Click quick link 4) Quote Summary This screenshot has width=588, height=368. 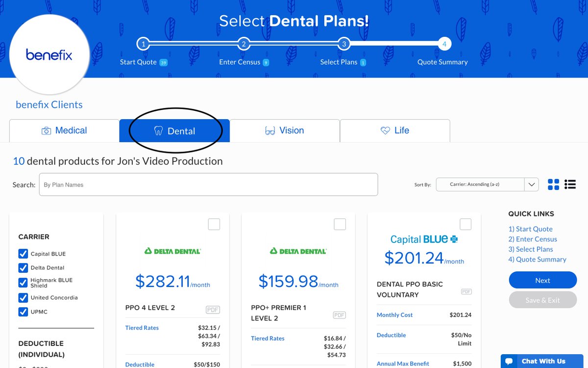click(x=537, y=260)
